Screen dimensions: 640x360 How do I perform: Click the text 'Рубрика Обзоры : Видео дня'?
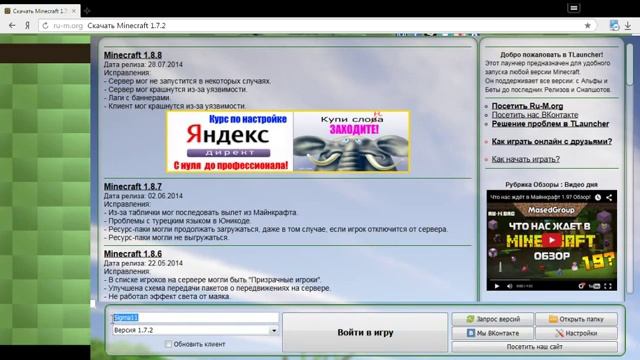coord(551,184)
